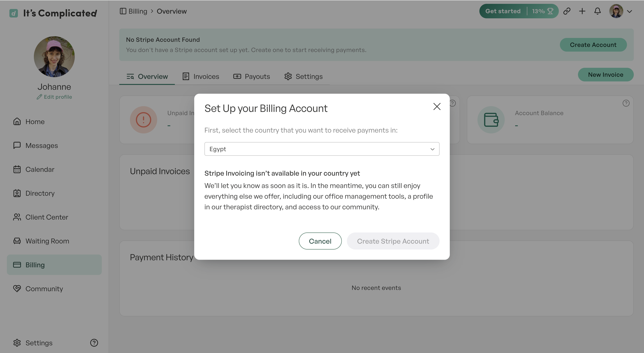Toggle the sidebar panel icon beside Billing
This screenshot has height=353, width=644.
point(123,11)
